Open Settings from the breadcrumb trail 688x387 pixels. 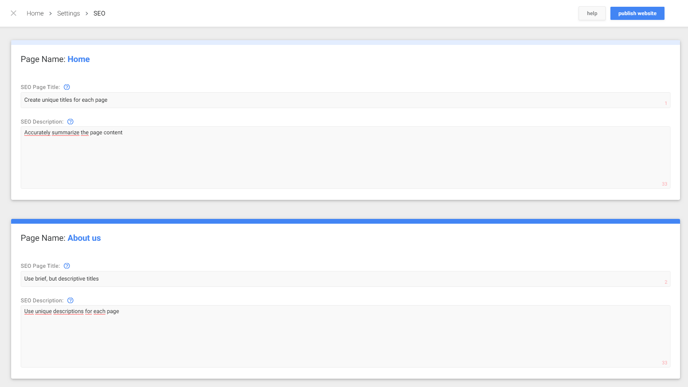coord(68,14)
